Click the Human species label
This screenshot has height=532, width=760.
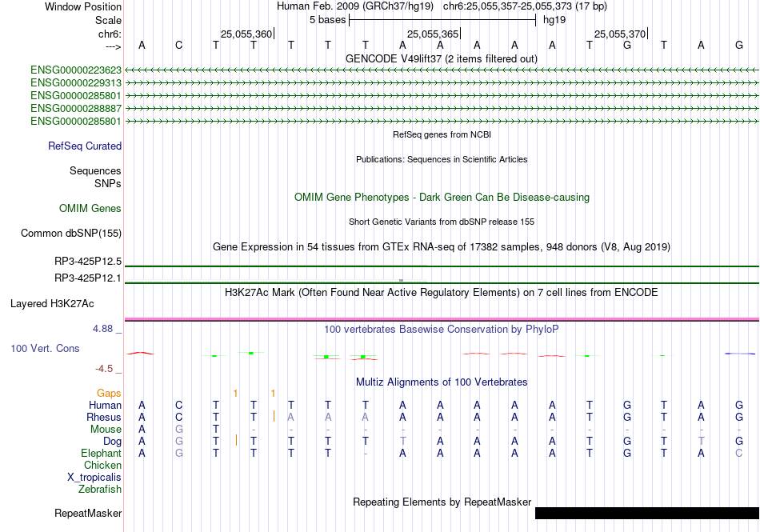[105, 405]
